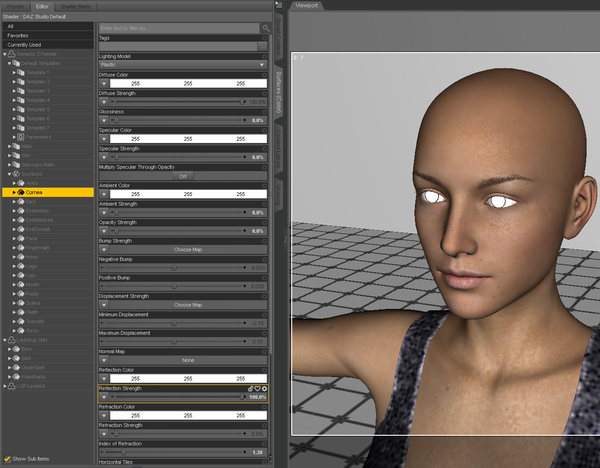Image resolution: width=600 pixels, height=468 pixels.
Task: Switch to the Presets tab
Action: 16,5
